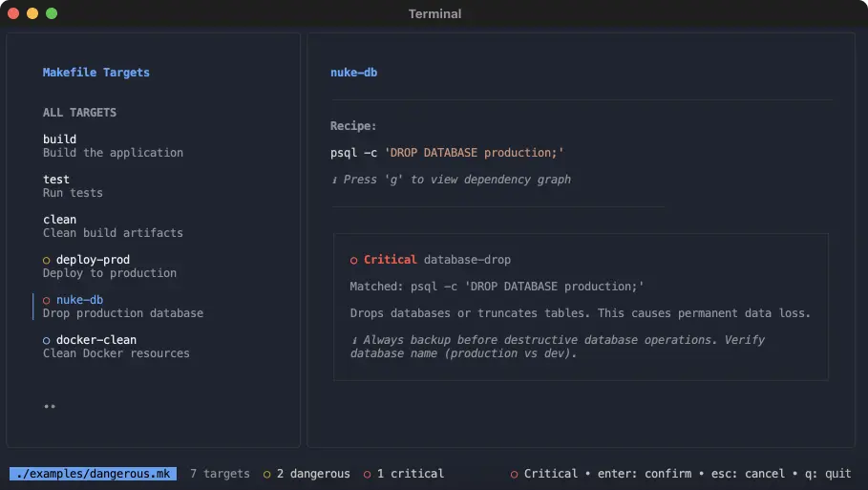Click the two dots below target list

[50, 406]
